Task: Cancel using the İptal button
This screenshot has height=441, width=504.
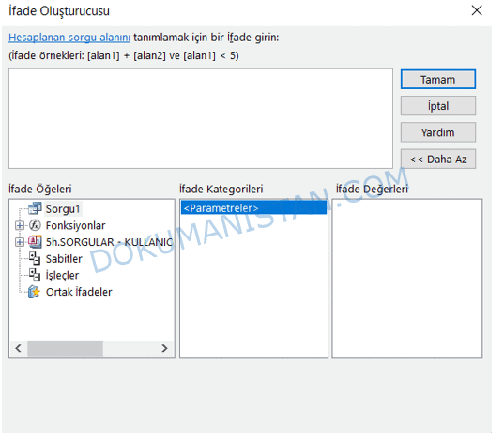Action: (x=437, y=106)
